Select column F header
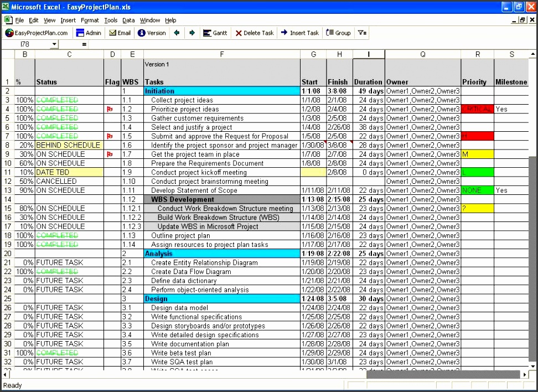The width and height of the screenshot is (538, 392). 222,54
